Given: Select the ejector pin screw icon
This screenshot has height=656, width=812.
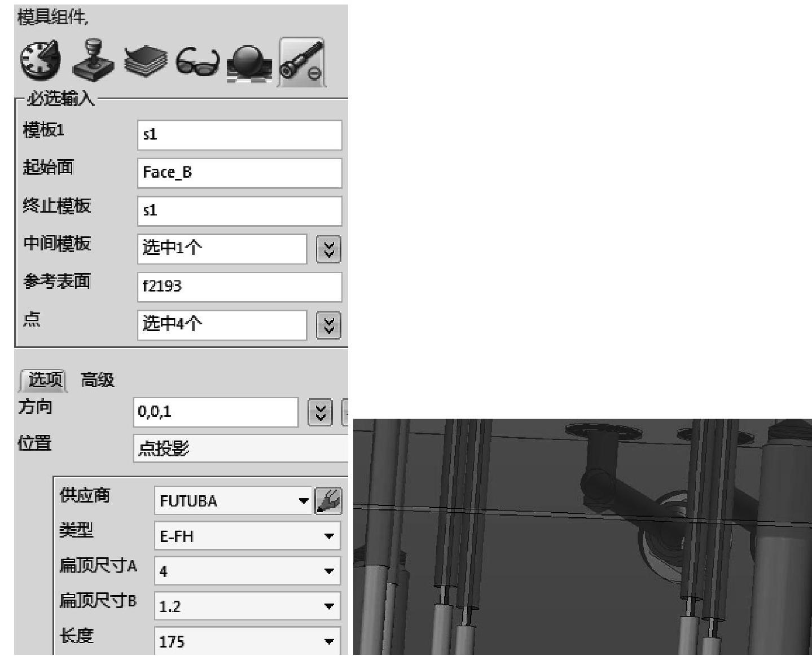Looking at the screenshot, I should [302, 62].
